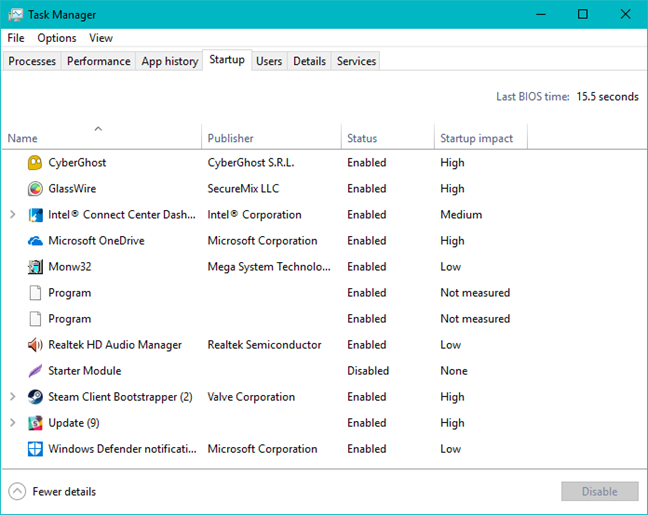Click the Intel Connect Center icon
The image size is (648, 515).
35,215
